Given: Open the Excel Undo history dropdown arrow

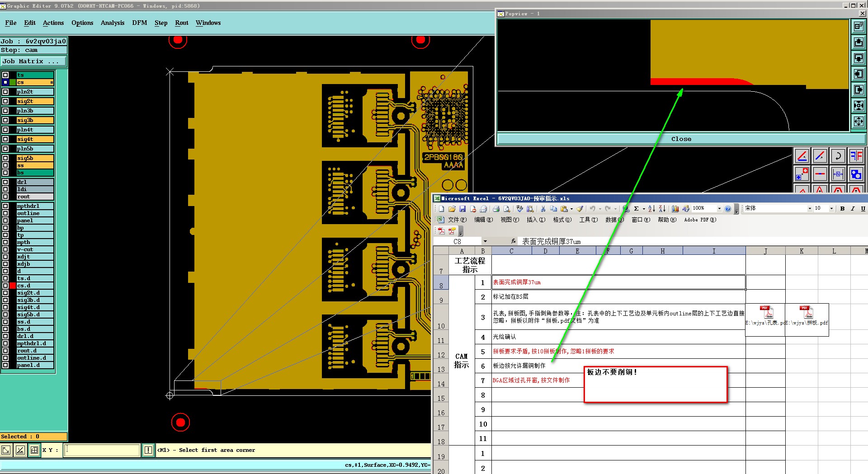Looking at the screenshot, I should click(600, 209).
